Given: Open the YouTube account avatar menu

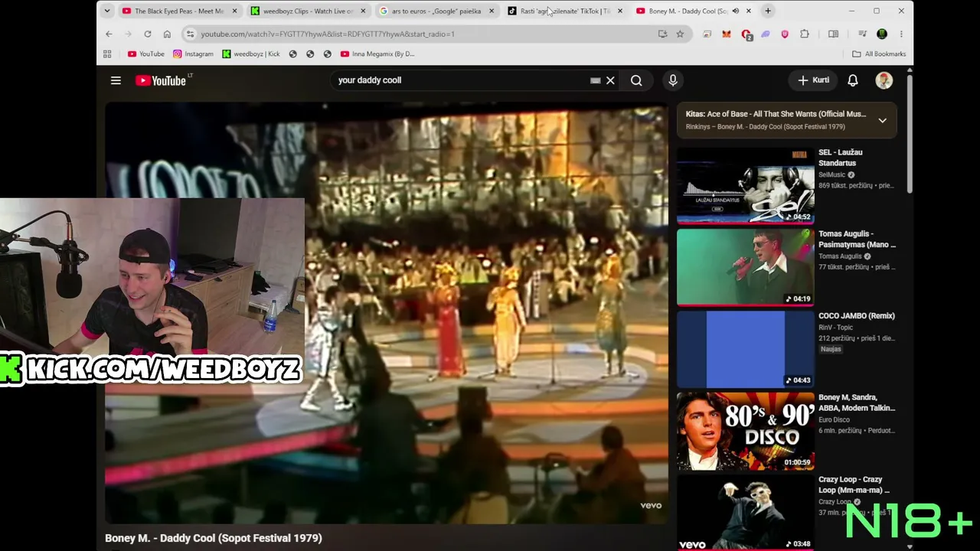Looking at the screenshot, I should tap(884, 80).
